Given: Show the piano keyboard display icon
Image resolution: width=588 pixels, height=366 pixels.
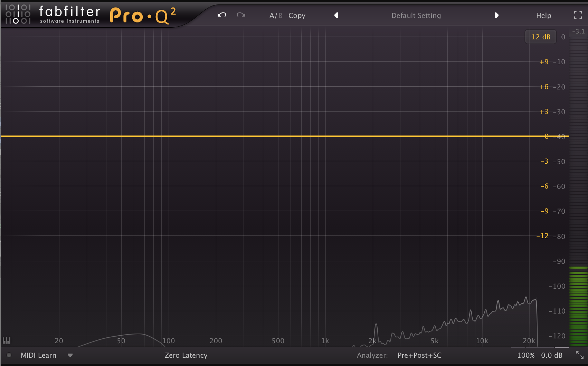Looking at the screenshot, I should pyautogui.click(x=7, y=341).
